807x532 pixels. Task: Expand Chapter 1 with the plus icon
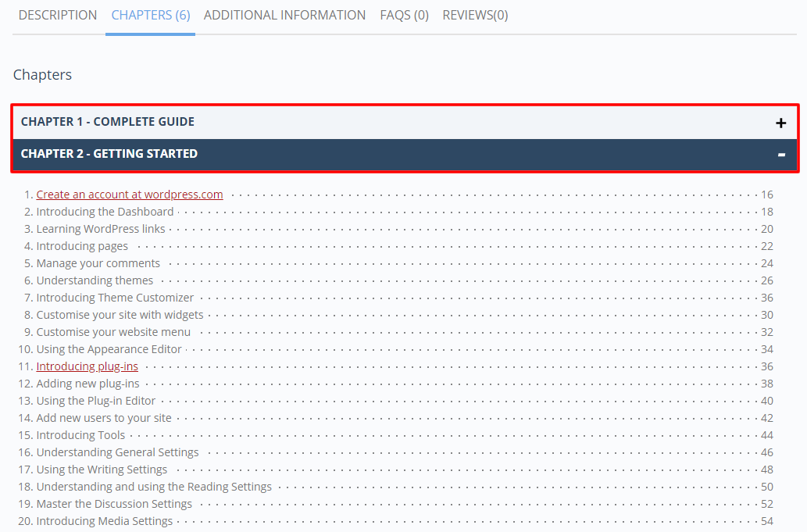point(780,123)
